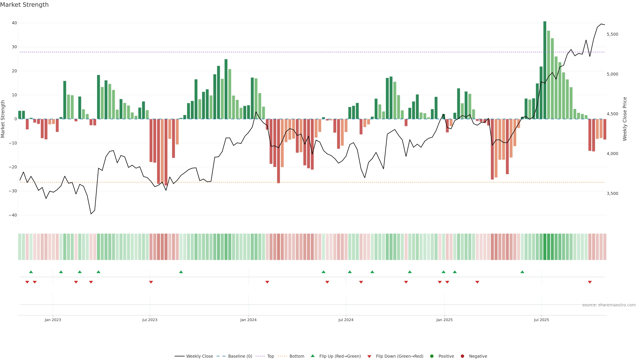Click the Weekly Close Price axis title

625,119
